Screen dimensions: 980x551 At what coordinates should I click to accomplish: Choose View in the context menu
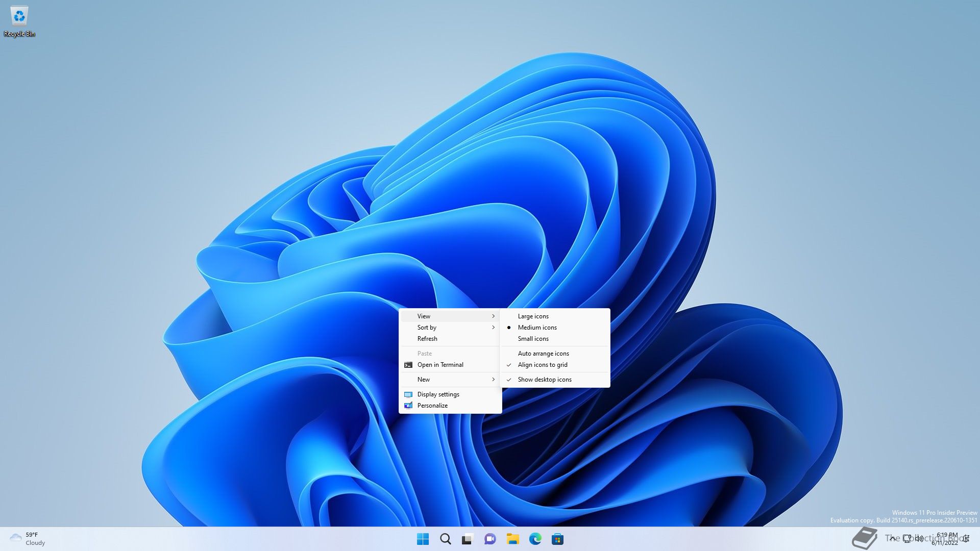[x=450, y=316]
